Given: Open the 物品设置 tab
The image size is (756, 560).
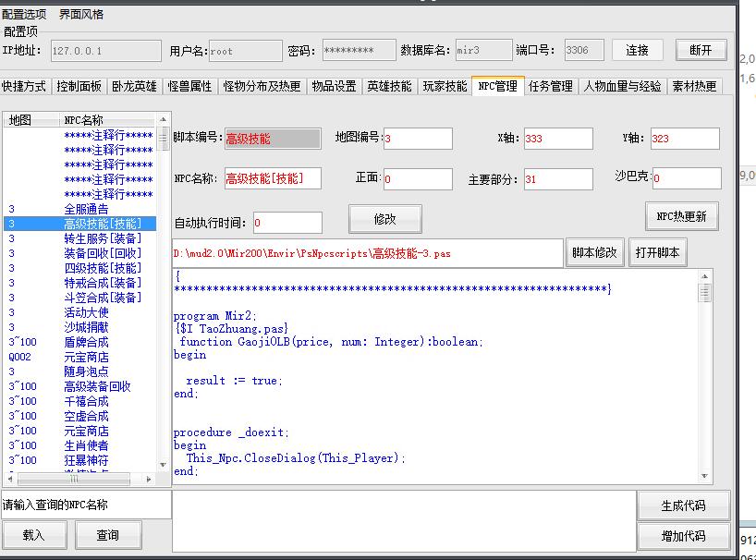Looking at the screenshot, I should (x=333, y=86).
